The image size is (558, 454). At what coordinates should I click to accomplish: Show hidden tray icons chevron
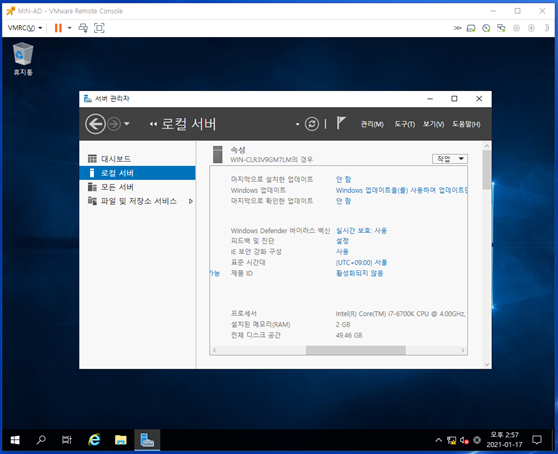click(x=438, y=440)
